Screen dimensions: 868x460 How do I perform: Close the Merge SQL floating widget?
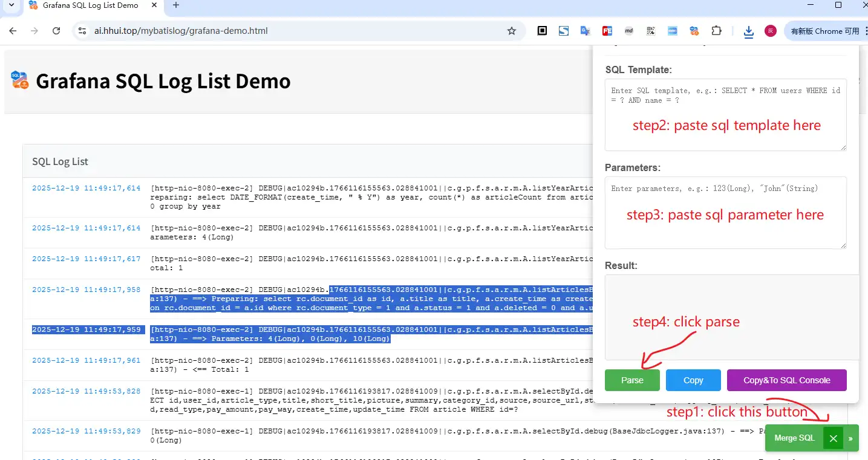click(x=833, y=438)
